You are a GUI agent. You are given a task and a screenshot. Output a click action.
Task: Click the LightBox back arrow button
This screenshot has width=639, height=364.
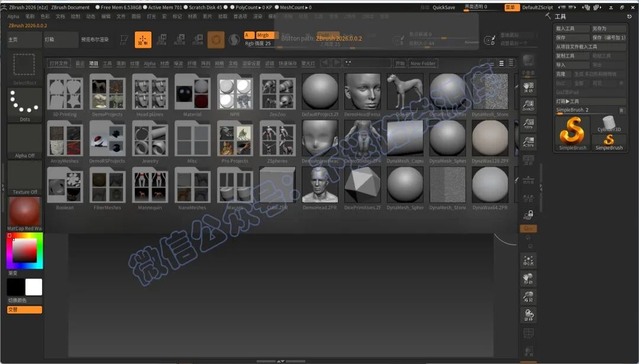325,63
